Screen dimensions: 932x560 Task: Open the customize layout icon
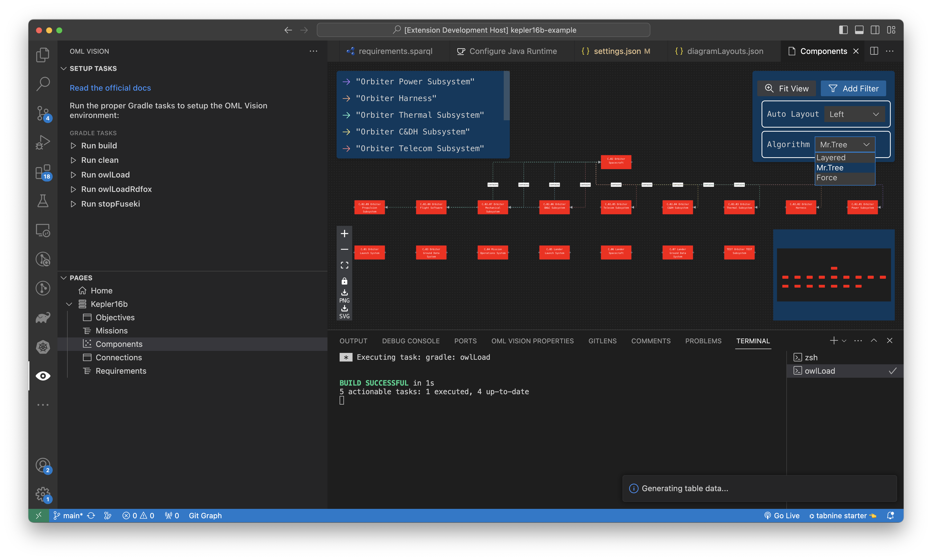tap(891, 30)
